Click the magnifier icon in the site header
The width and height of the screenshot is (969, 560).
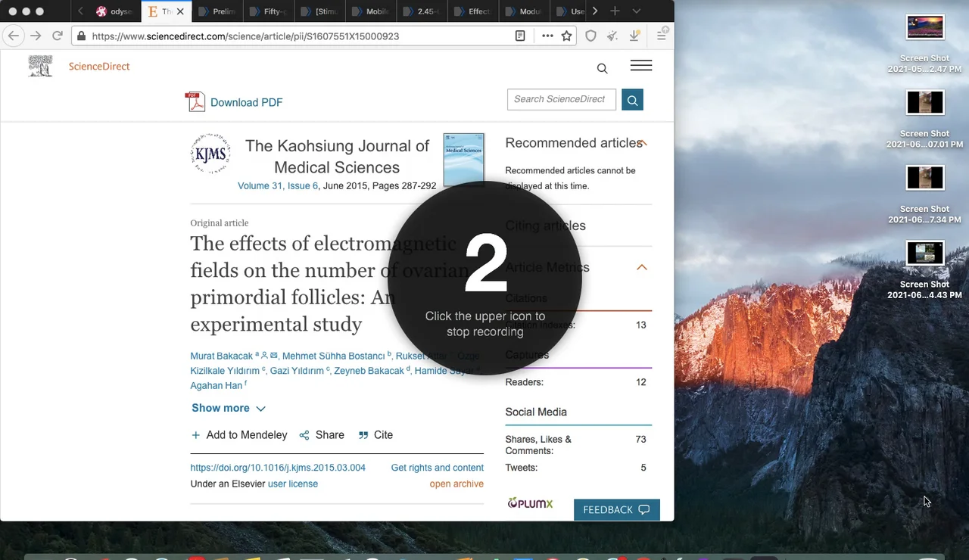pos(602,69)
